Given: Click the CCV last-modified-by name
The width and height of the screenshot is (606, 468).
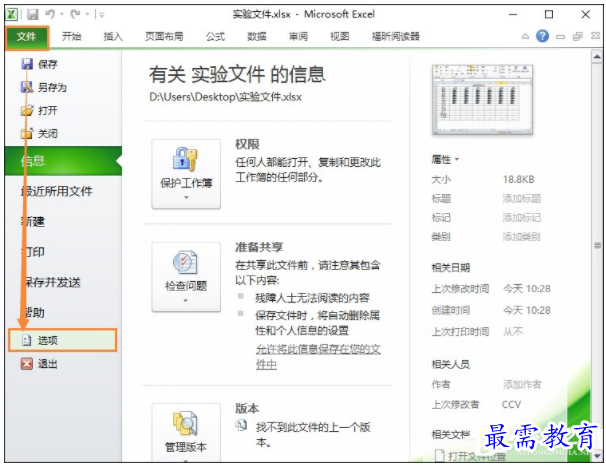Looking at the screenshot, I should click(x=511, y=404).
